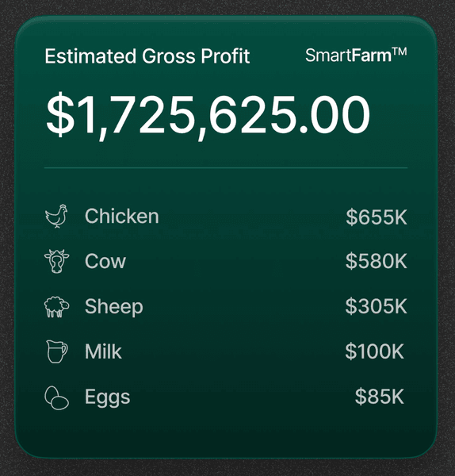
Task: Select the Cow row label
Action: 105,261
